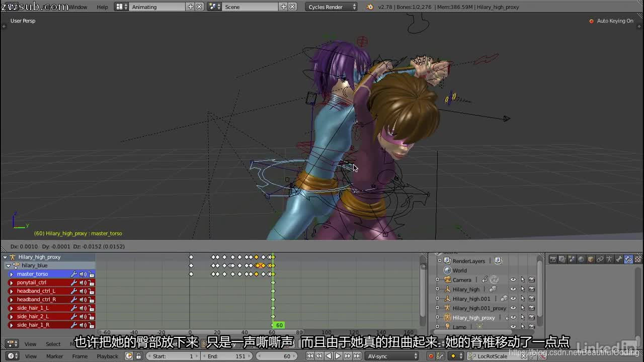Toggle restrict selection arrow for Hilary_high_proxy

[522, 317]
